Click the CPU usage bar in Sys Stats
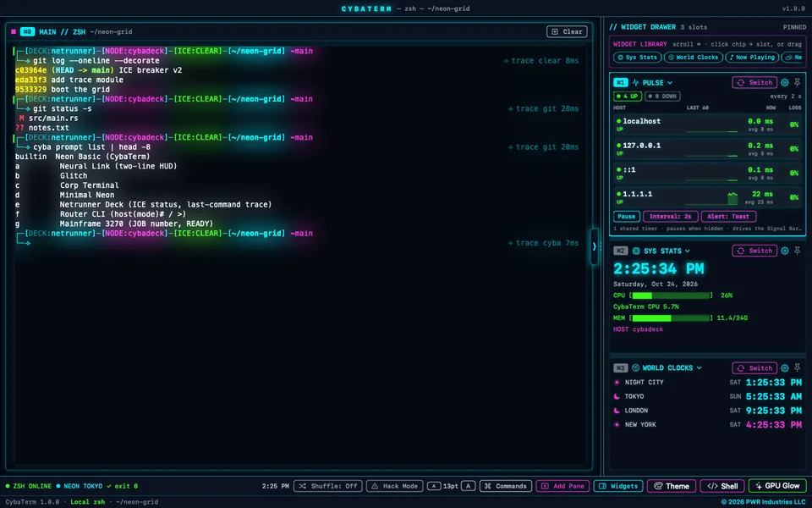812x508 pixels. tap(671, 295)
